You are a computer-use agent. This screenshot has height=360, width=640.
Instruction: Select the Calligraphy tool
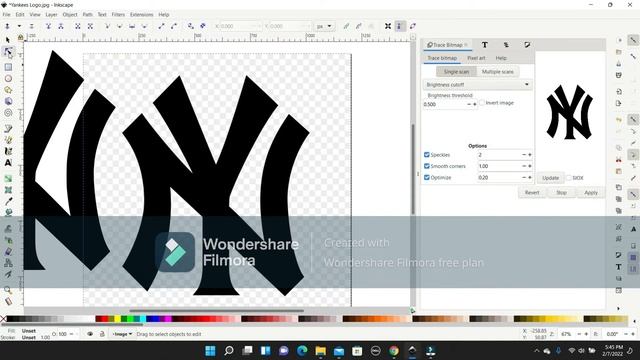tap(8, 151)
